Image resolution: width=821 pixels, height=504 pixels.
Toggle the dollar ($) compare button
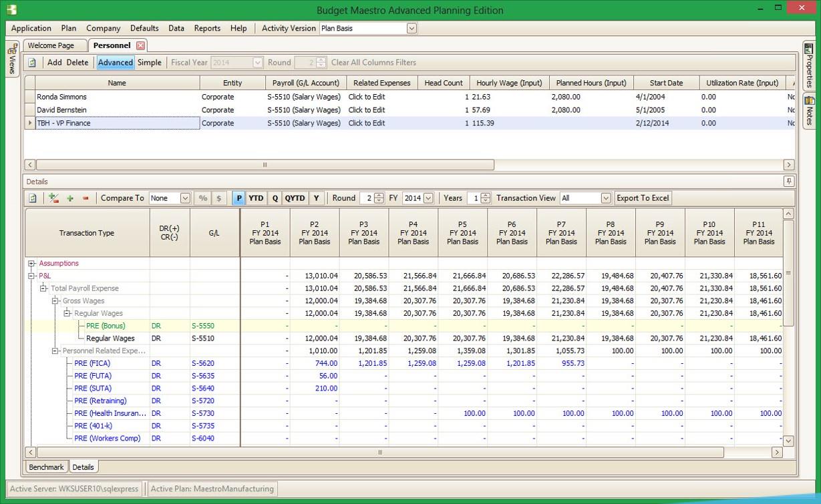pyautogui.click(x=218, y=198)
